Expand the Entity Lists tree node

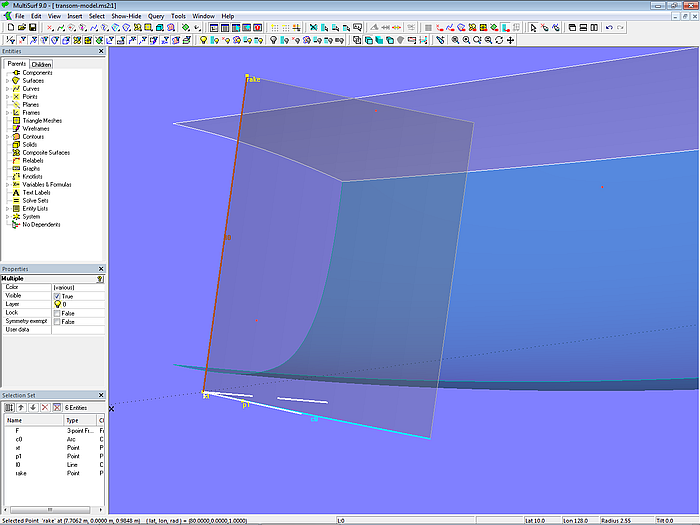[x=8, y=208]
